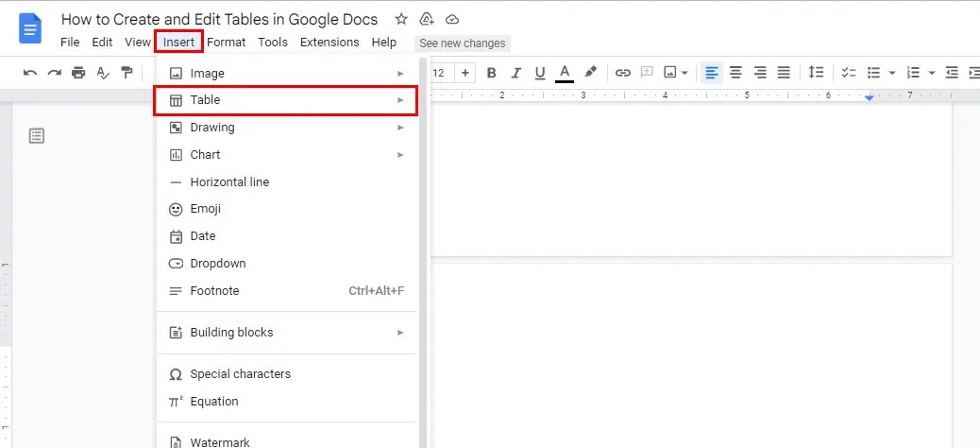Toggle italic formatting
The image size is (980, 448).
[x=515, y=73]
